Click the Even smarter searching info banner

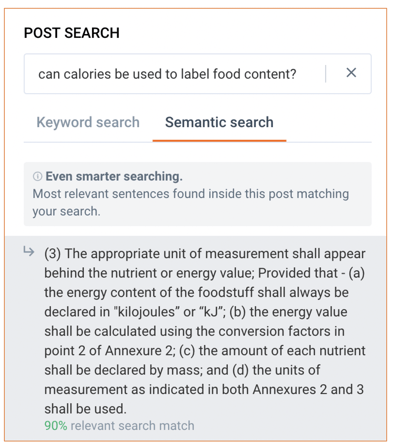[198, 194]
